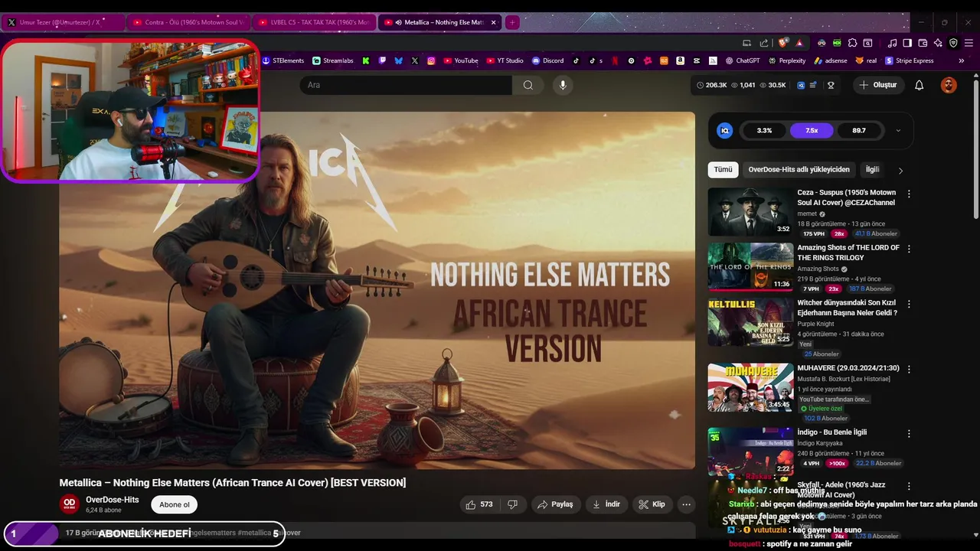Select the İlgili filter chip
The width and height of the screenshot is (980, 551).
(873, 170)
